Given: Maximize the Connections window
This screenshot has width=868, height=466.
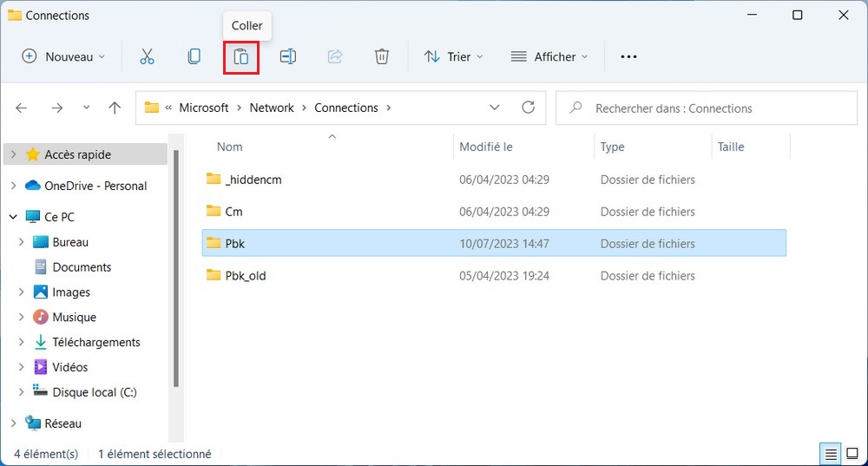Looking at the screenshot, I should (797, 15).
